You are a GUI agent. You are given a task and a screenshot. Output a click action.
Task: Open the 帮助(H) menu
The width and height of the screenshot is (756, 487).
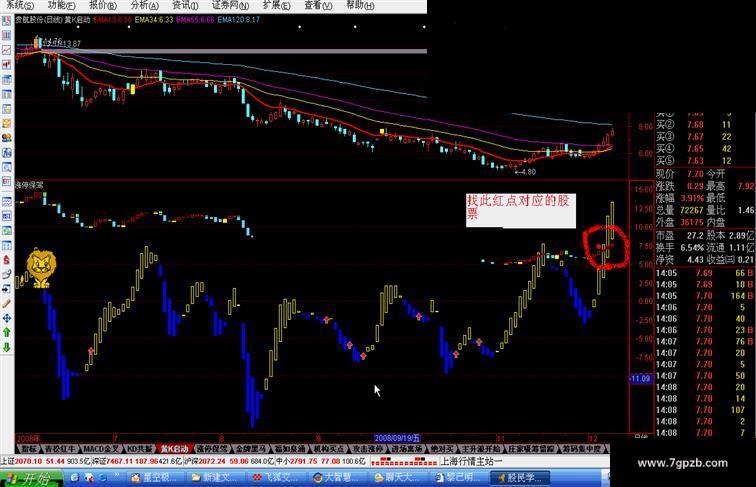(360, 5)
